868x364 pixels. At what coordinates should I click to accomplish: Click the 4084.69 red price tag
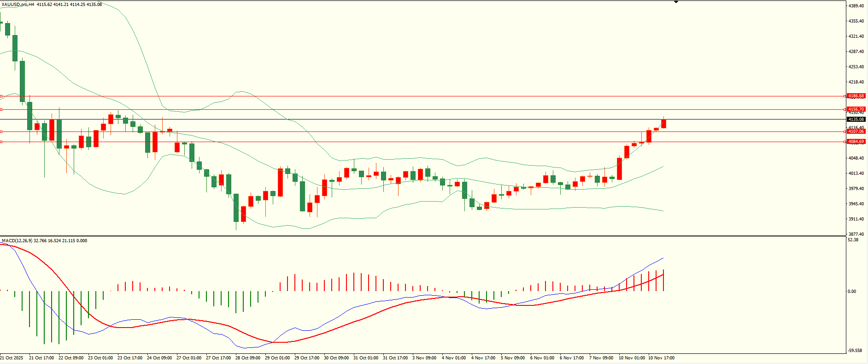click(x=856, y=142)
